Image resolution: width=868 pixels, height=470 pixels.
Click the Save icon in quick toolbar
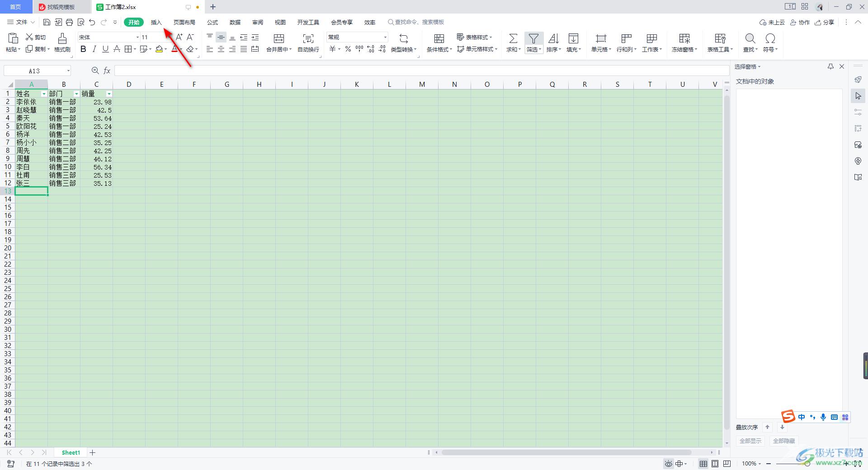pyautogui.click(x=47, y=22)
